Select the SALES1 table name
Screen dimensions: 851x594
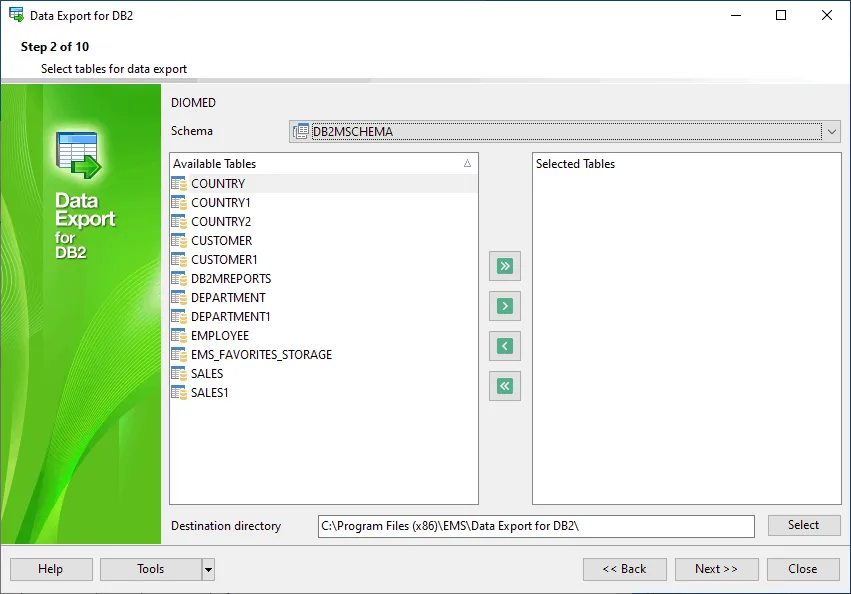click(x=209, y=393)
